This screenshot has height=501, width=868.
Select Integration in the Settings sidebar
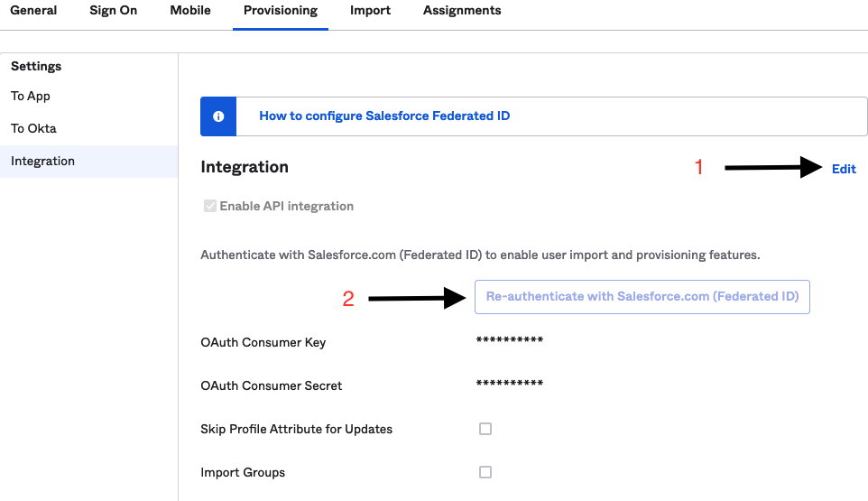[x=42, y=161]
